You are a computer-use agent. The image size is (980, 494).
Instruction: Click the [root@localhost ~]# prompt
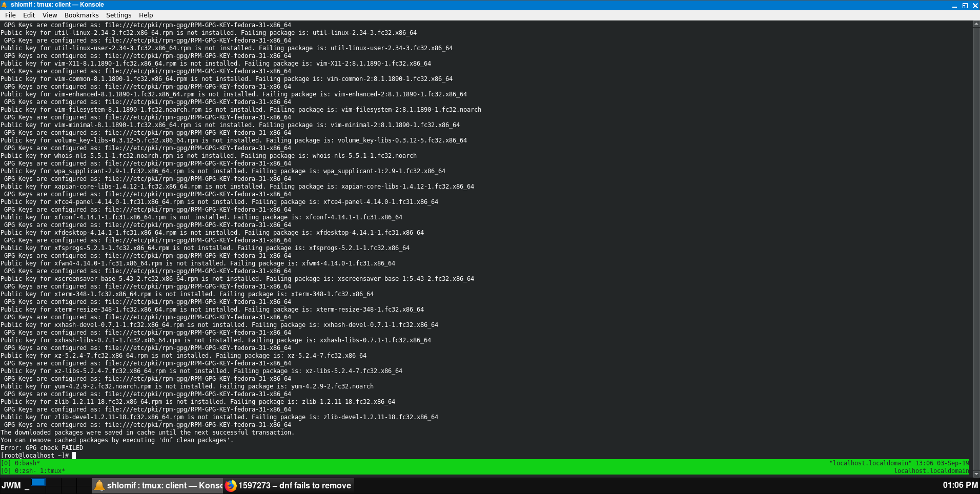click(x=35, y=456)
